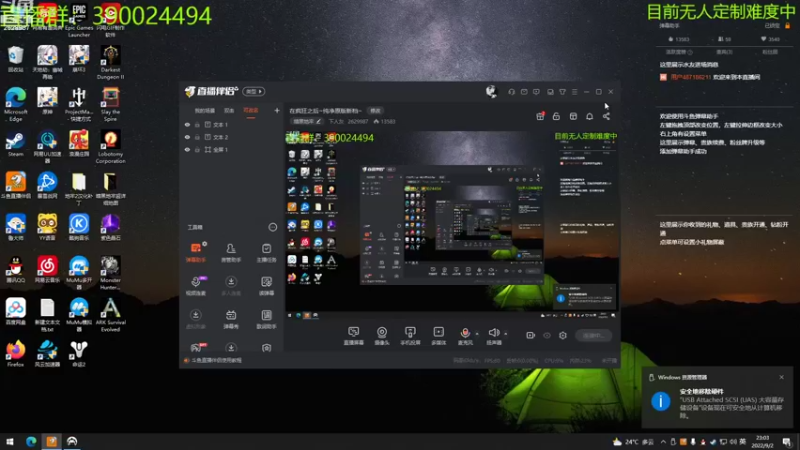Click the start streaming button at bottom right
The image size is (800, 450).
tap(593, 335)
